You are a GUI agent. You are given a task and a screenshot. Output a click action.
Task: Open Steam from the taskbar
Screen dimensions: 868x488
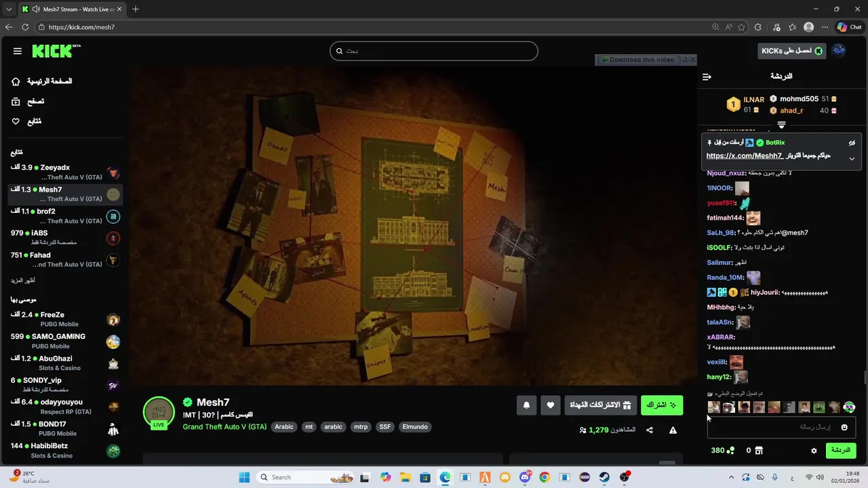605,477
